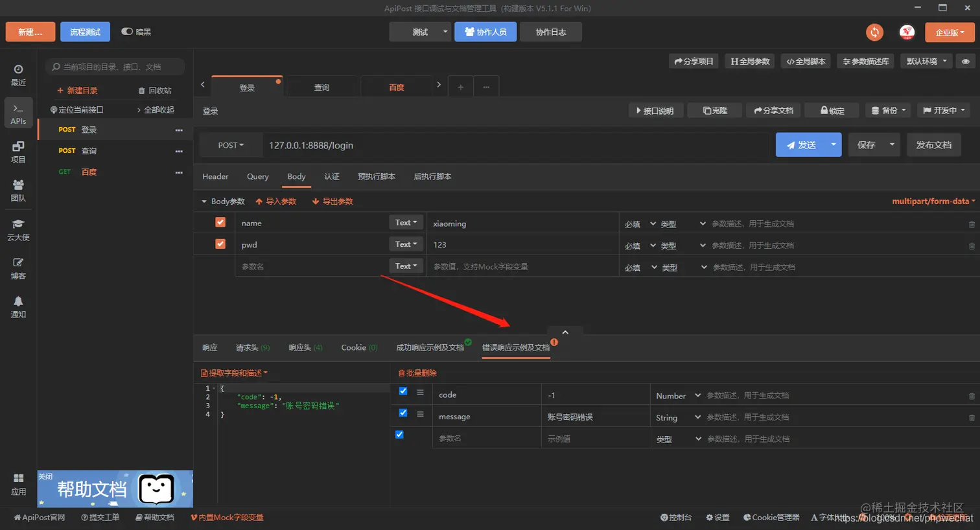Switch to the Query tab
The image size is (980, 530).
click(257, 177)
